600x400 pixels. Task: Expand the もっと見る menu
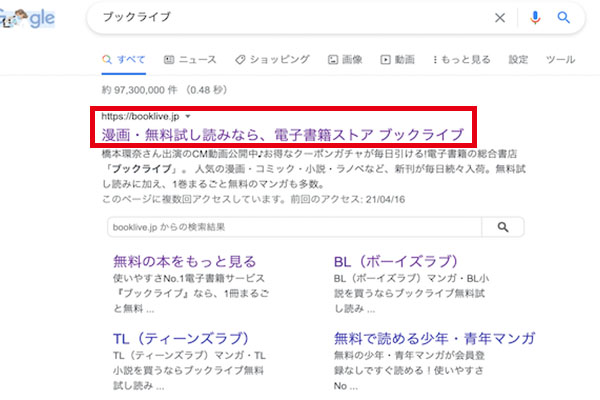coord(461,60)
